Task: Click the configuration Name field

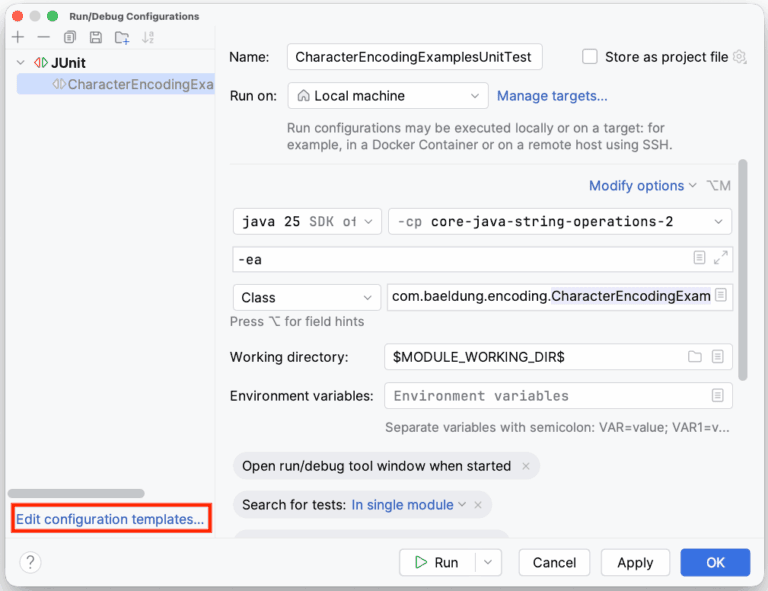Action: pos(414,57)
